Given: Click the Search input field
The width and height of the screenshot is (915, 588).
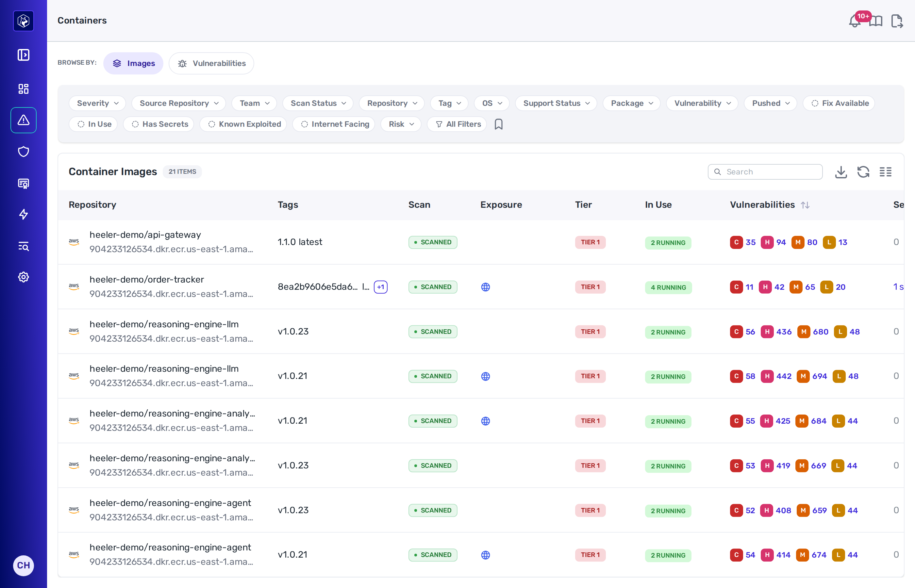Looking at the screenshot, I should (765, 172).
